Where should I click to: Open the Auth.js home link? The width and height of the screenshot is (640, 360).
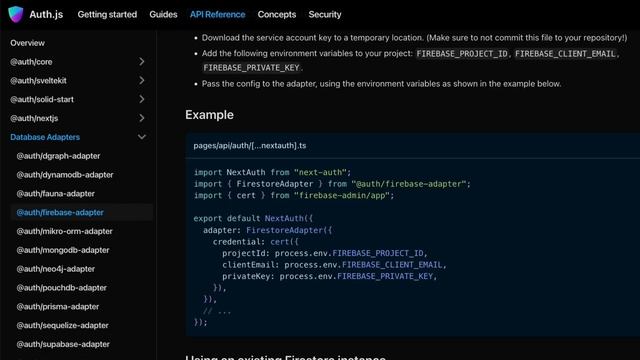tap(46, 14)
